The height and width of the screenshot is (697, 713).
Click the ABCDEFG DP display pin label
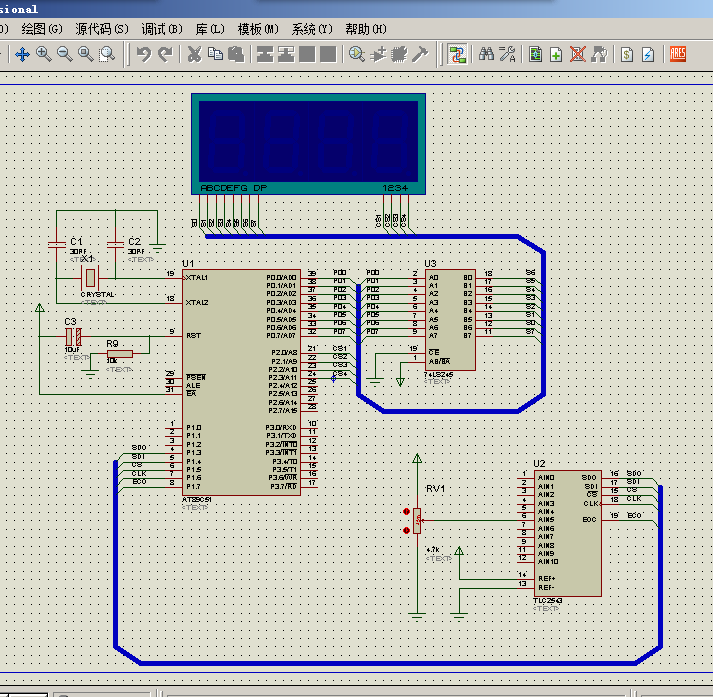[234, 188]
